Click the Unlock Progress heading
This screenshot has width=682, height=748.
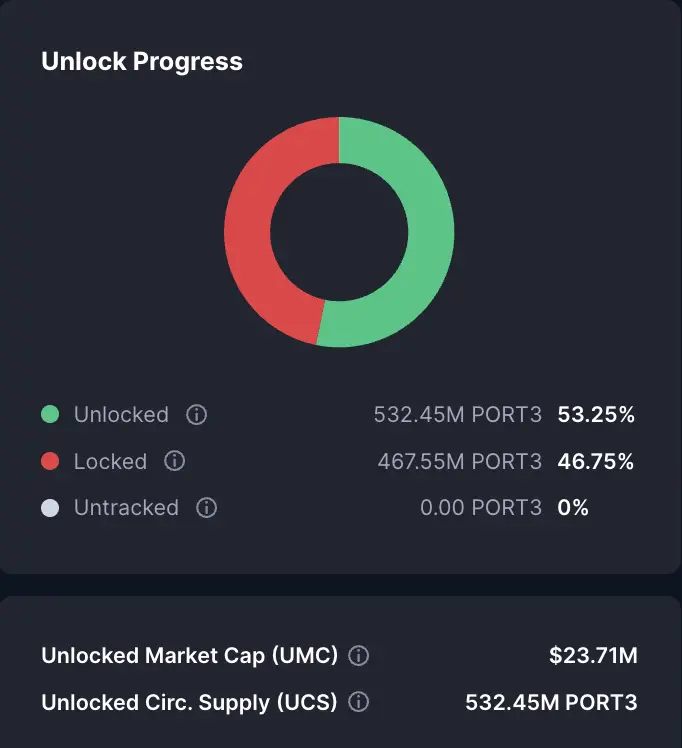tap(142, 62)
